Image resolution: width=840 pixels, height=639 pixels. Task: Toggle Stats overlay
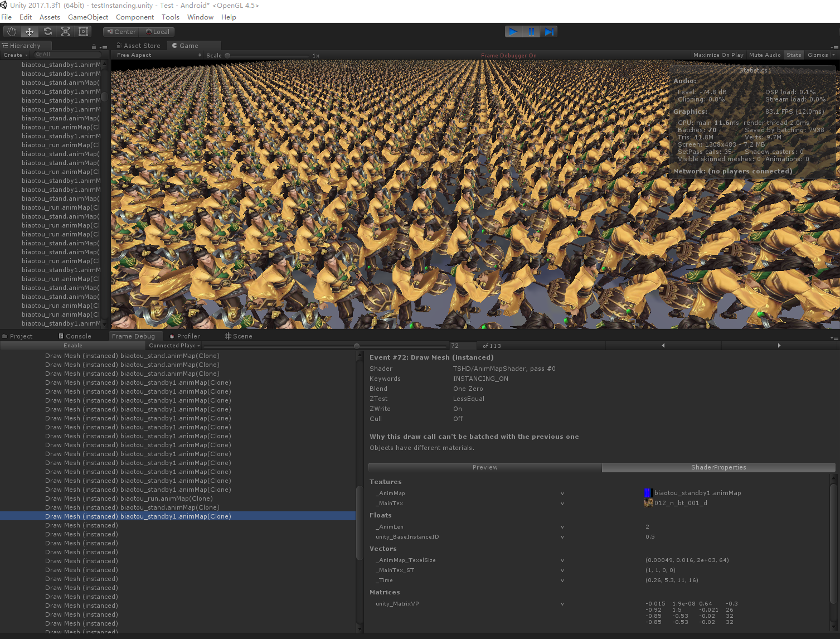(x=794, y=55)
